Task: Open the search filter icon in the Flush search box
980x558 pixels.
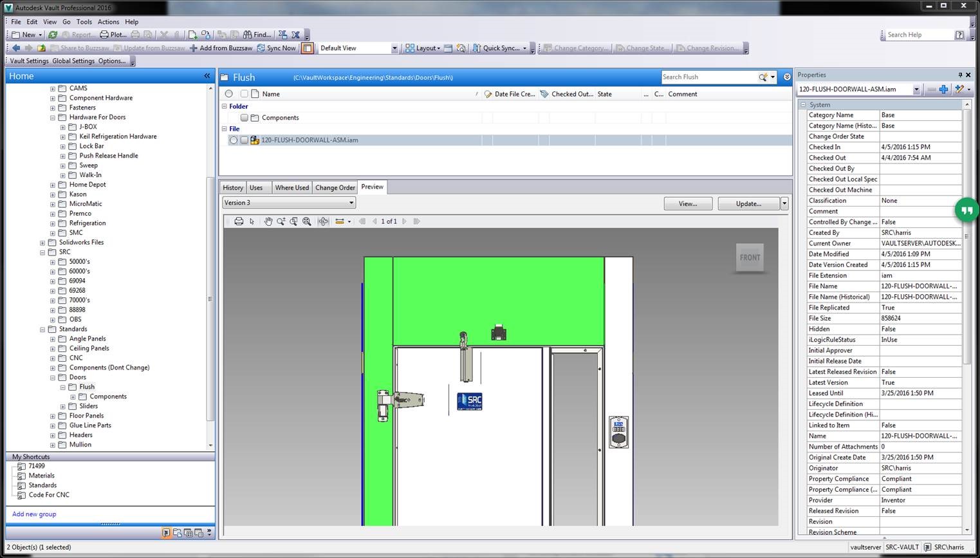Action: click(762, 77)
